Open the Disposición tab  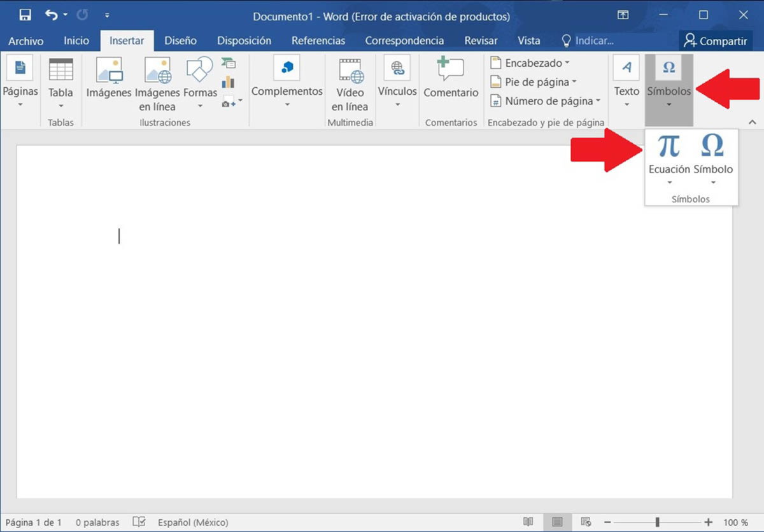pyautogui.click(x=244, y=41)
